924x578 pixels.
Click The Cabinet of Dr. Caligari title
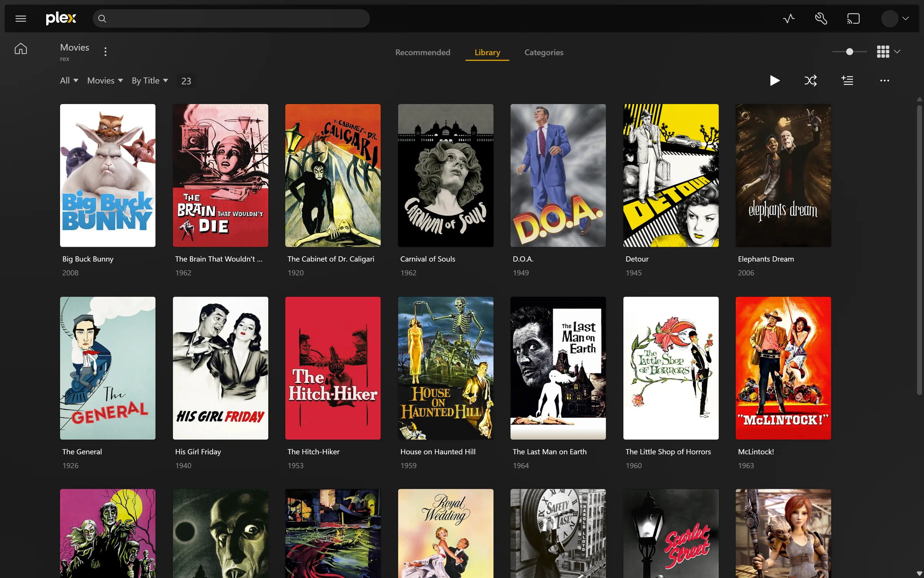[x=331, y=259]
